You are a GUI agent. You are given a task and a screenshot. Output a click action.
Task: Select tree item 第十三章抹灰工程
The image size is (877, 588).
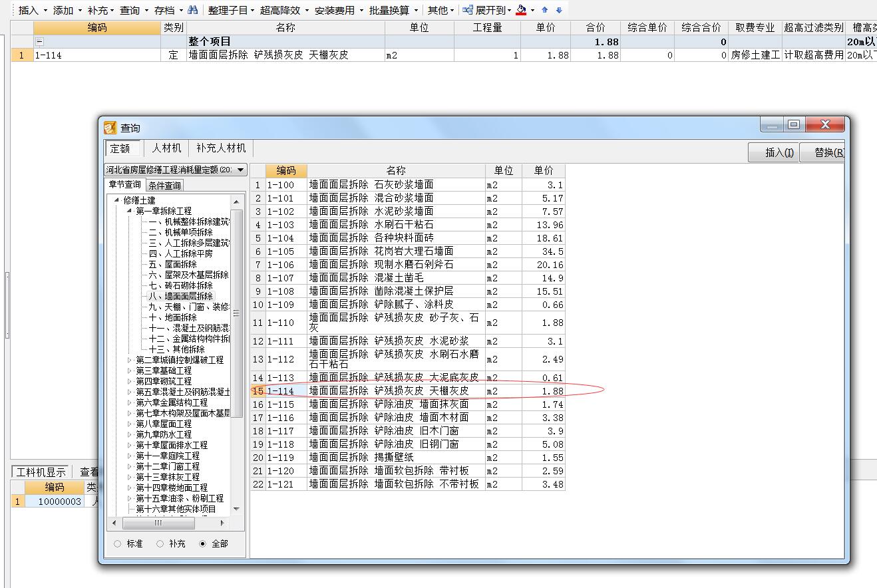168,477
